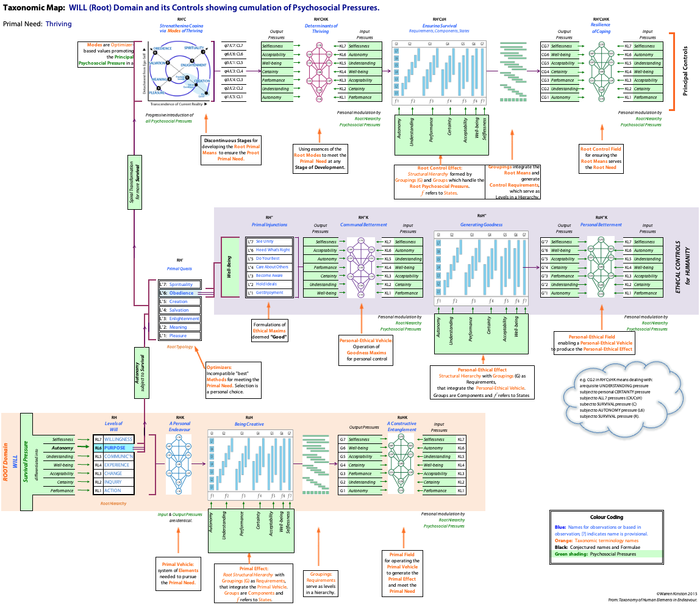Click the 'Root Control Field' annotation box

pos(601,159)
